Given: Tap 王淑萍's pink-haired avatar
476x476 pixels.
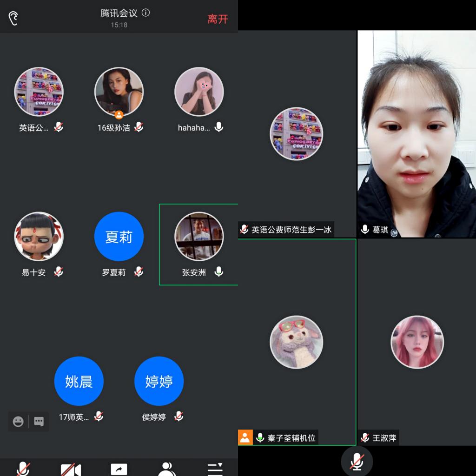Looking at the screenshot, I should click(x=417, y=342).
